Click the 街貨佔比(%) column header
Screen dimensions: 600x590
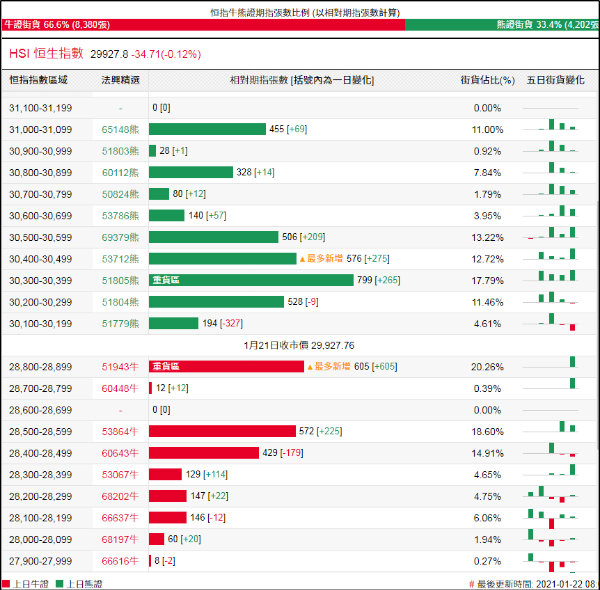[x=488, y=80]
